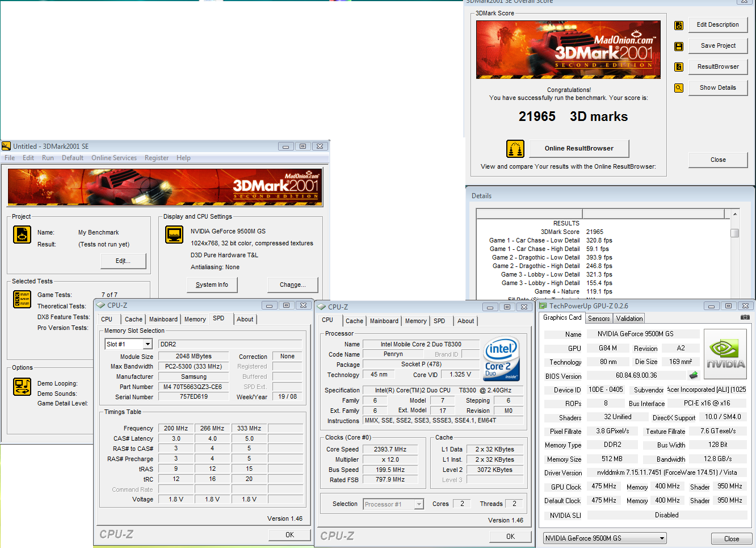Click the Options icon in 3DMark2001 window
Viewport: 756px width, 548px height.
point(22,387)
